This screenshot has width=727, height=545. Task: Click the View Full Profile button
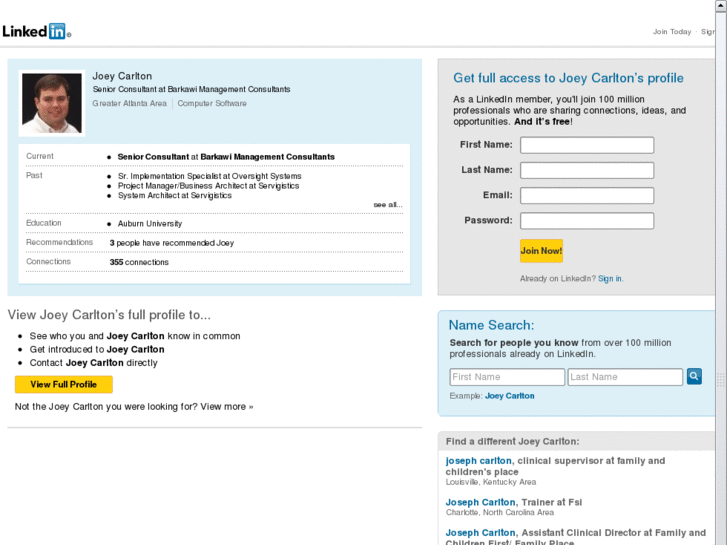point(64,385)
